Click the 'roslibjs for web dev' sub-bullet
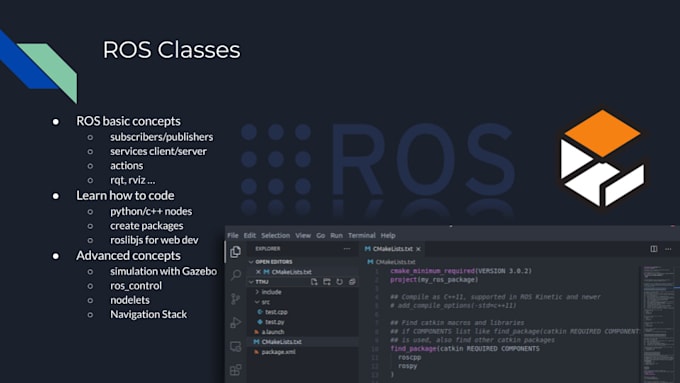 coord(154,240)
